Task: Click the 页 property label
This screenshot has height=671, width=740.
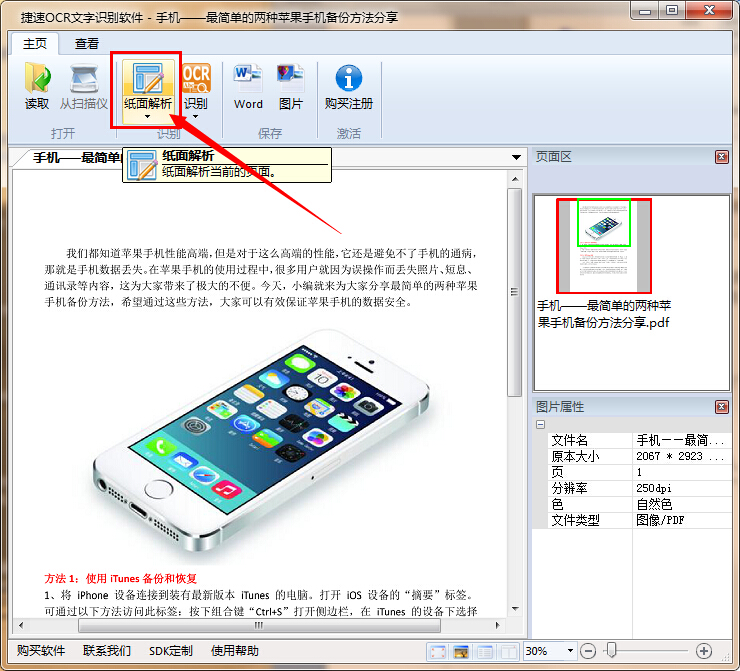Action: point(557,472)
